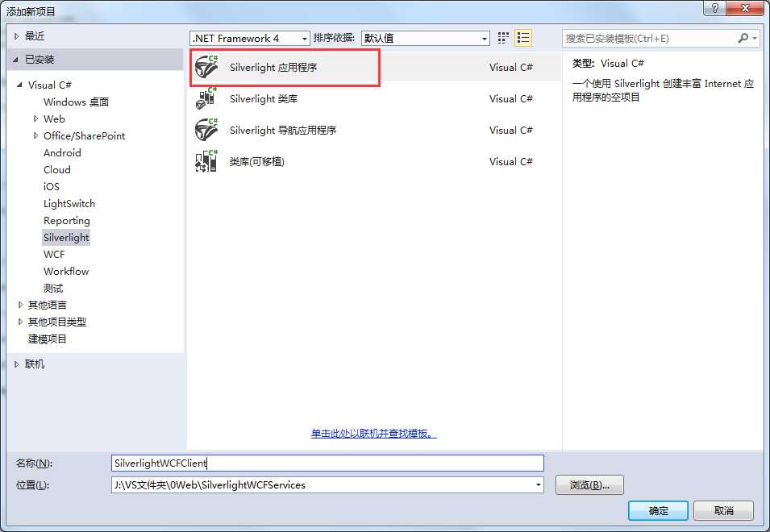
Task: Select iOS category in the tree
Action: (52, 186)
